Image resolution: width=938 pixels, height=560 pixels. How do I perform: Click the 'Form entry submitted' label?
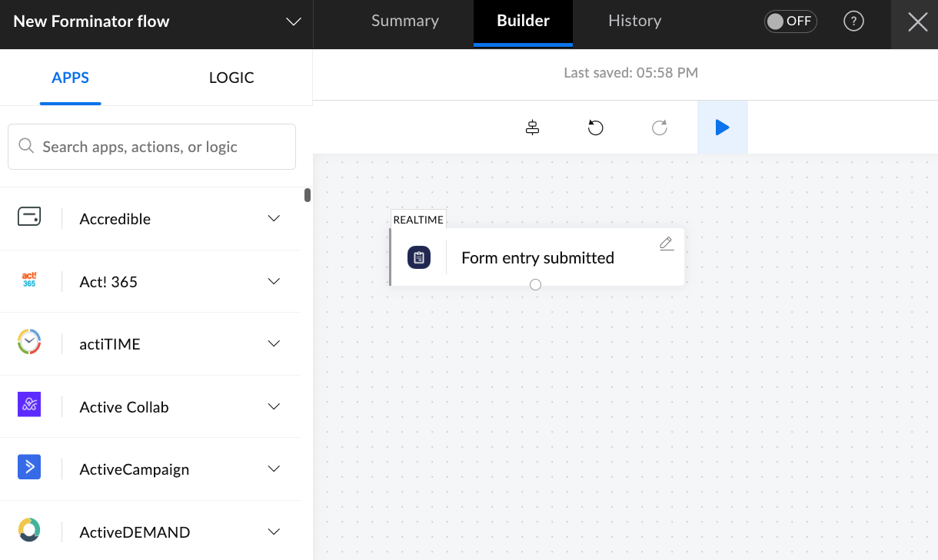pyautogui.click(x=537, y=258)
